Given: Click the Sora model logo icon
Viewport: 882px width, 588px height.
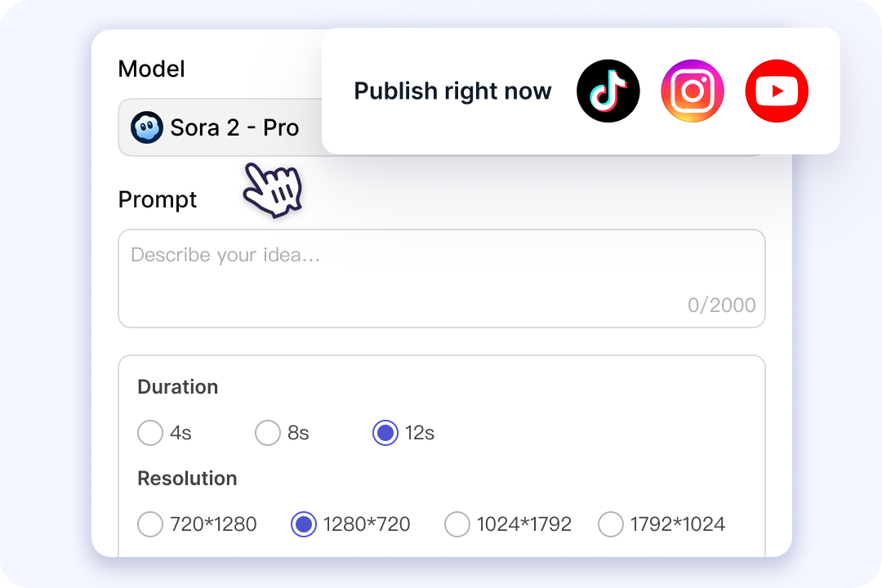Looking at the screenshot, I should point(147,127).
